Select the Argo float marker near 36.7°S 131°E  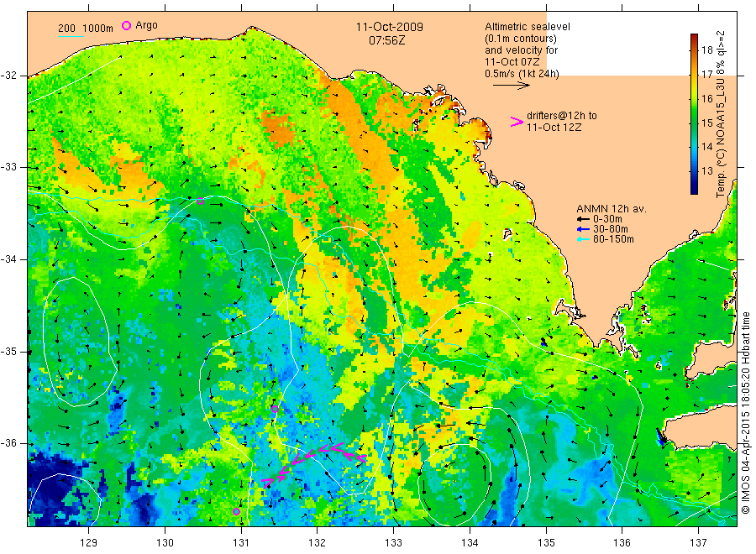(236, 511)
